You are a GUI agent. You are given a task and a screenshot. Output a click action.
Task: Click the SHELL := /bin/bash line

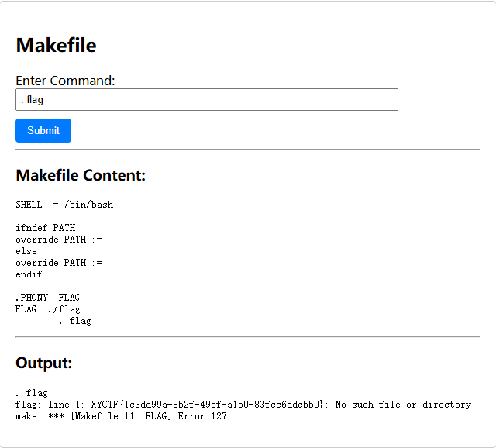[x=64, y=205]
